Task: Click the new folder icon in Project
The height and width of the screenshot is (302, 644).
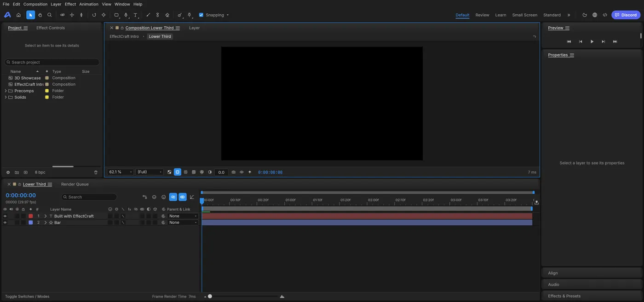Action: click(17, 172)
